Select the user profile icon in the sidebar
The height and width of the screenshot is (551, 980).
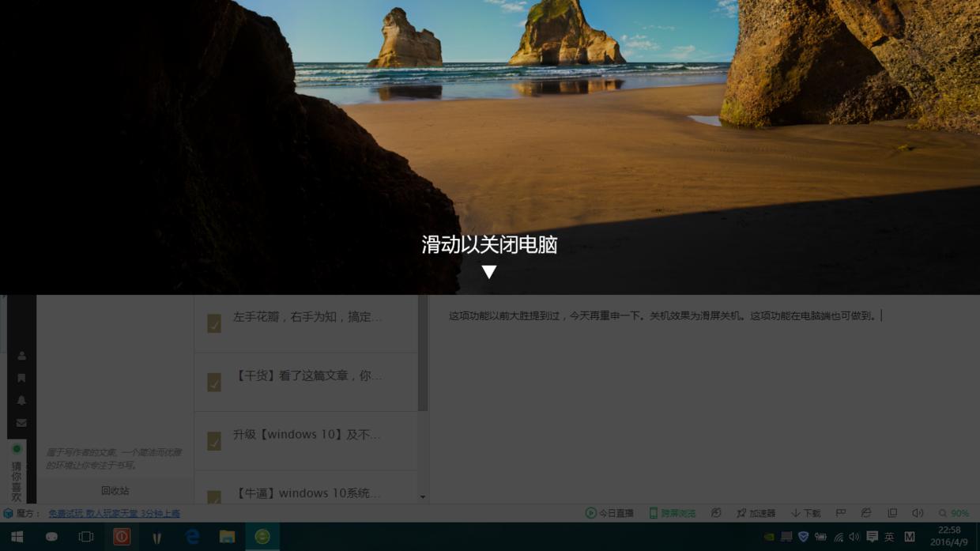pos(21,354)
